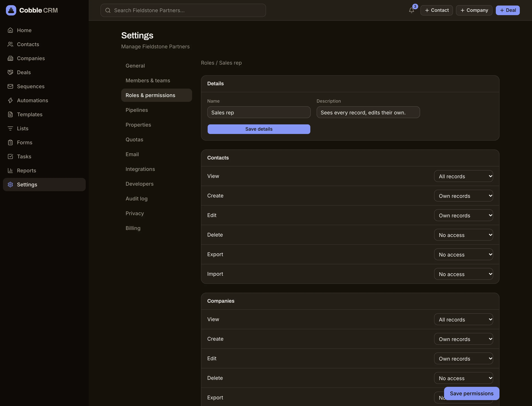
Task: Click the Tasks checkbox icon
Action: click(10, 156)
